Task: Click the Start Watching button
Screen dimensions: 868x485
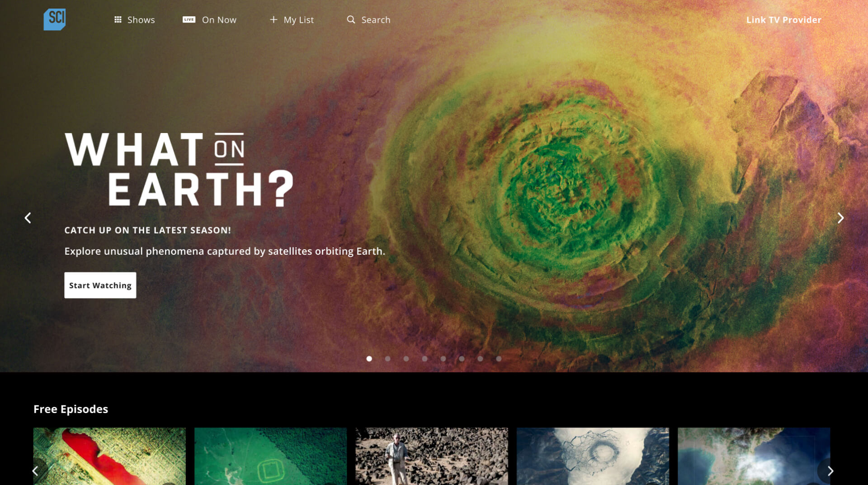Action: [100, 285]
